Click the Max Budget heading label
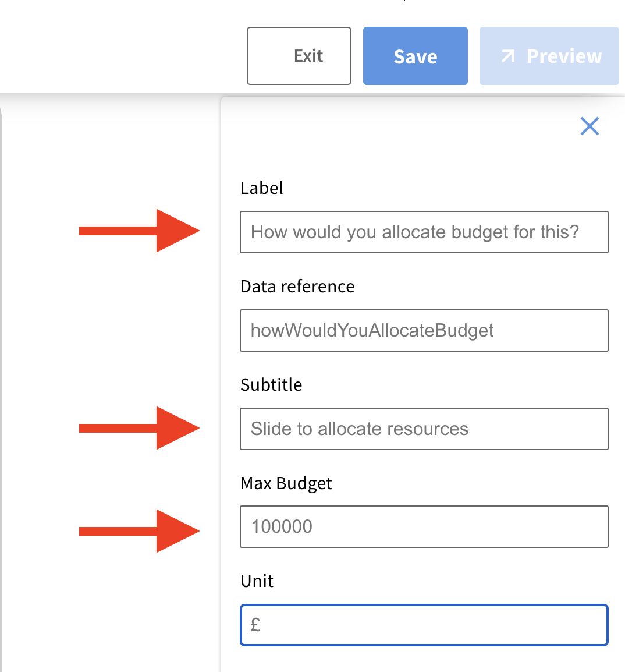 click(286, 483)
